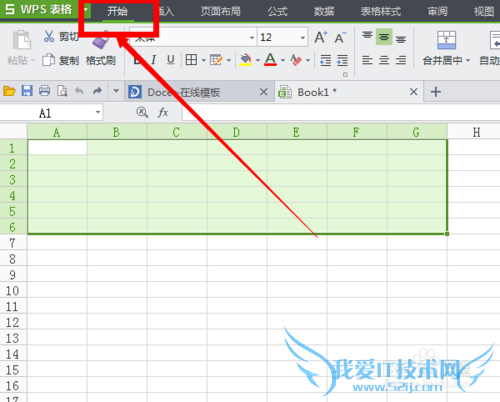Screen dimensions: 500x402
Task: Toggle middle vertical alignment
Action: pyautogui.click(x=384, y=37)
